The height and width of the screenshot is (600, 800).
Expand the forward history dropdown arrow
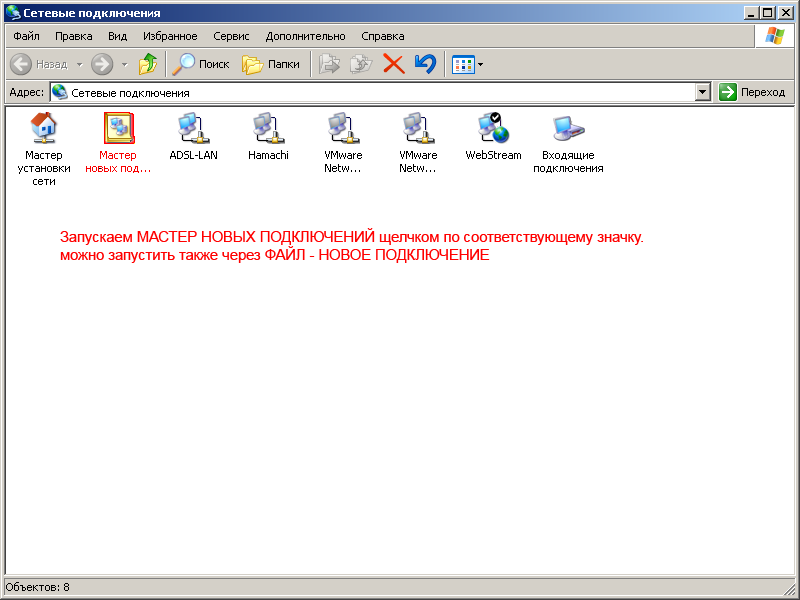pyautogui.click(x=124, y=65)
